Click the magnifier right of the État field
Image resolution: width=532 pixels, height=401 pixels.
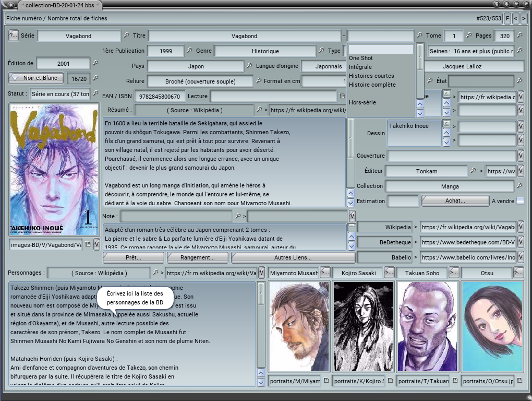(x=519, y=81)
